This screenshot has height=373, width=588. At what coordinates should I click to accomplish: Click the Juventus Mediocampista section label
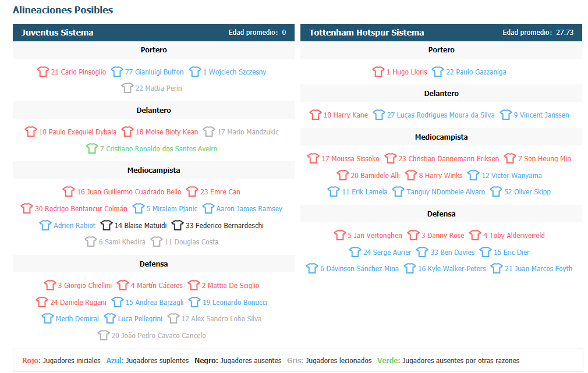[x=154, y=170]
